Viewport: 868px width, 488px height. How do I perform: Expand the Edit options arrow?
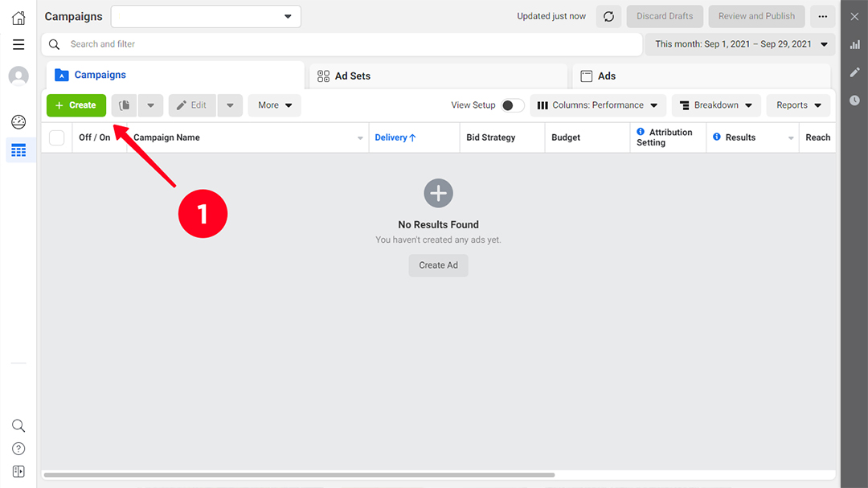(230, 105)
